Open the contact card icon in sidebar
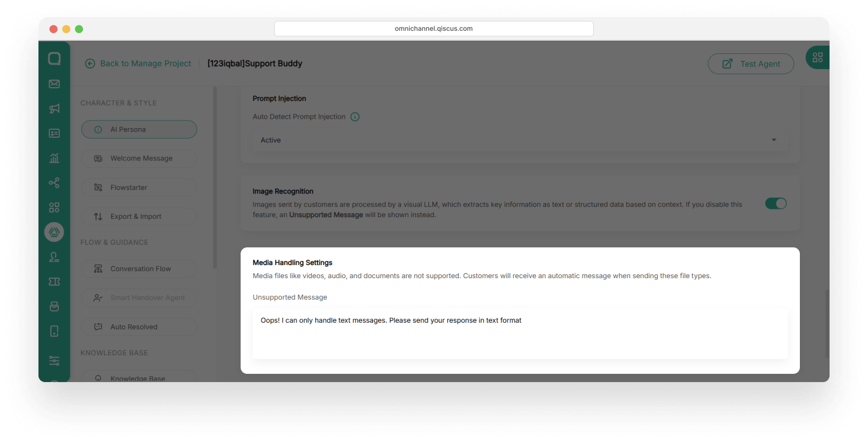The width and height of the screenshot is (868, 442). 54,134
